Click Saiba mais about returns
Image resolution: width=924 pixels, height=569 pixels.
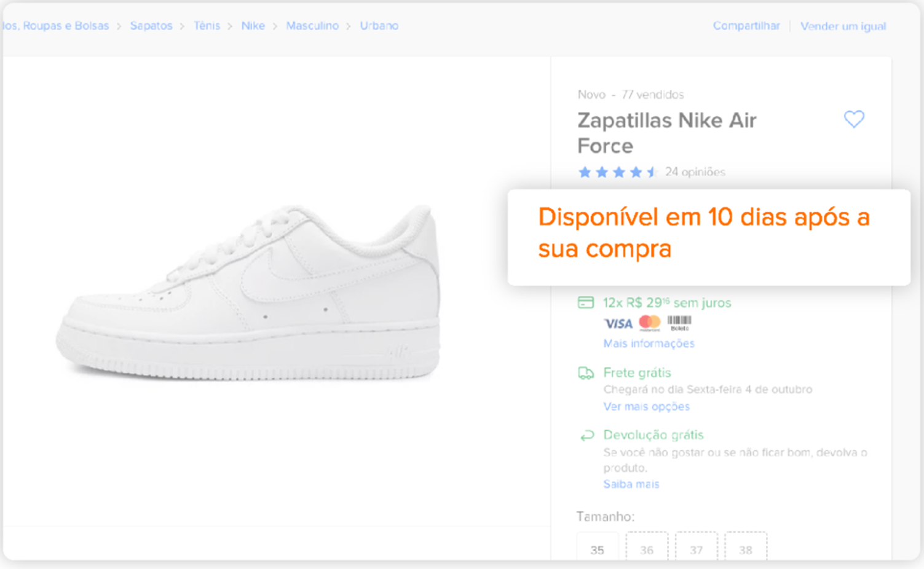click(631, 484)
